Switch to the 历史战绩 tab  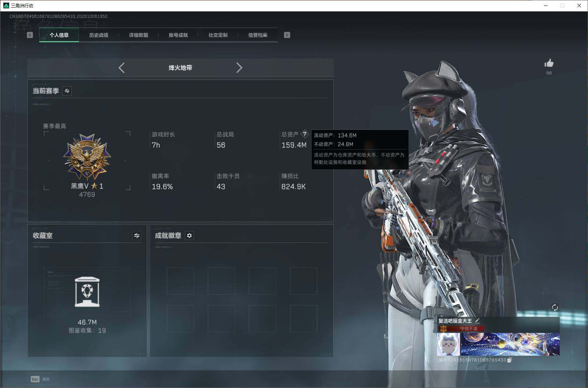(99, 35)
